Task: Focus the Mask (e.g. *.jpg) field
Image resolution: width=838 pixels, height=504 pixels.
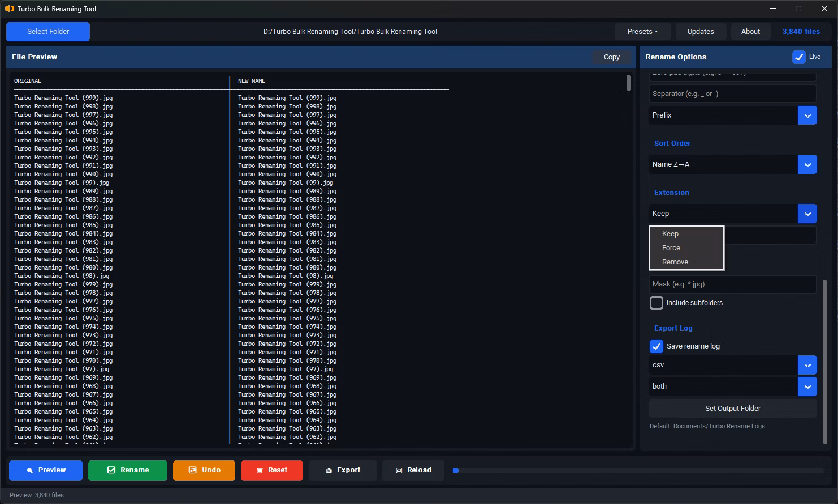Action: tap(733, 284)
